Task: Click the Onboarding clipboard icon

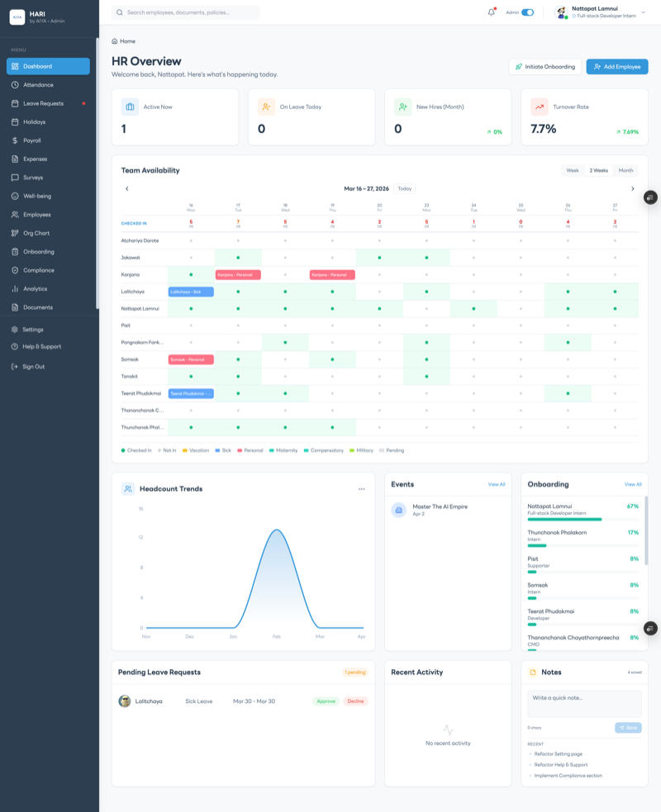Action: coord(15,252)
